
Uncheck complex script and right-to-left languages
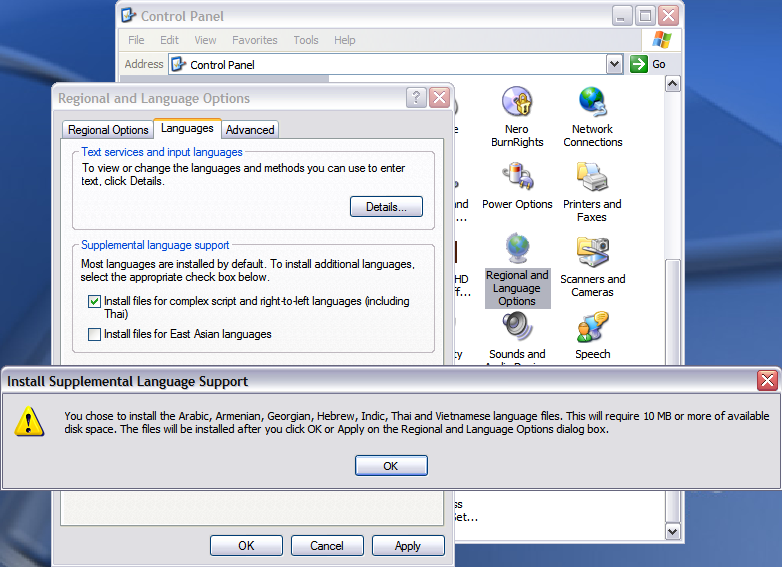click(94, 301)
